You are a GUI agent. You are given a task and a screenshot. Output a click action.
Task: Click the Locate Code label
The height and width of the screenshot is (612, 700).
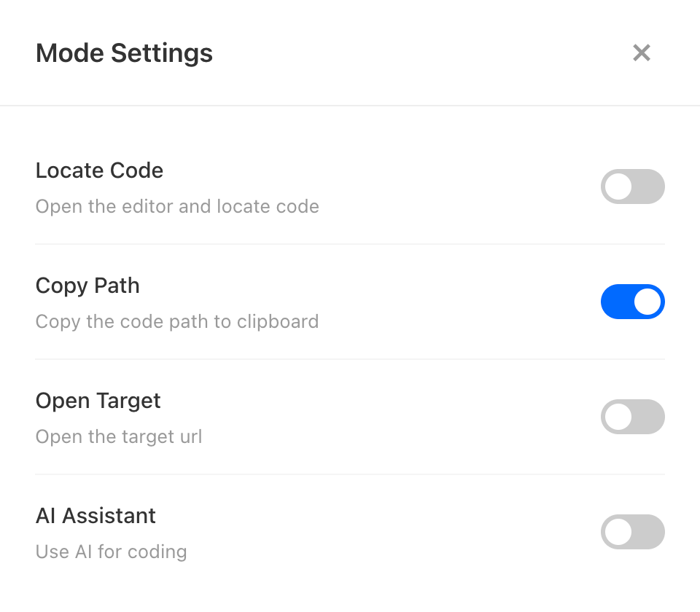point(99,170)
